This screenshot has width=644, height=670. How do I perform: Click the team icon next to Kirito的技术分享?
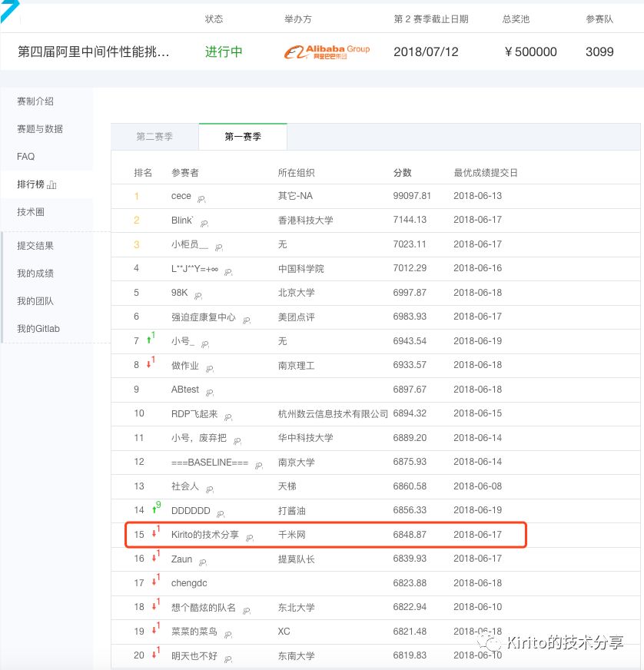[250, 539]
